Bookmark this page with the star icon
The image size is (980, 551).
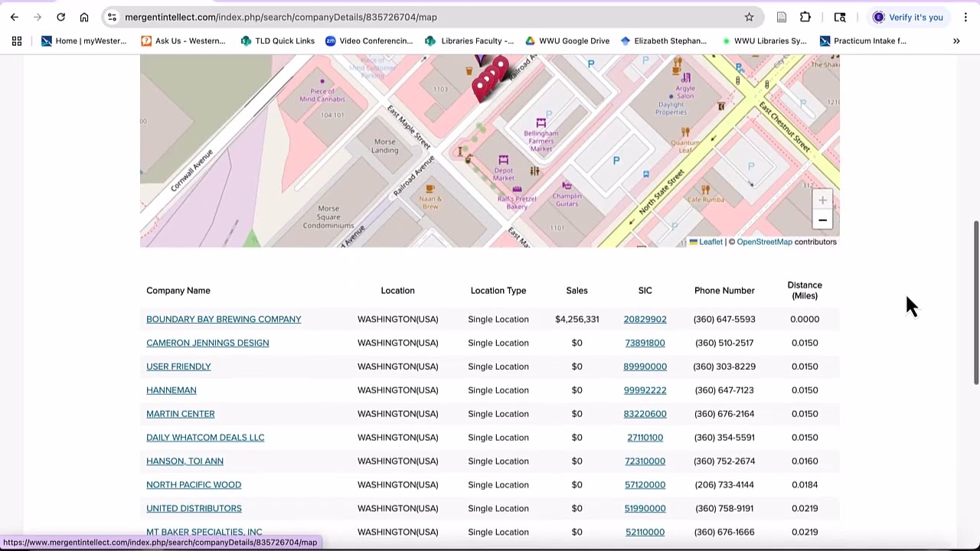[x=749, y=17]
